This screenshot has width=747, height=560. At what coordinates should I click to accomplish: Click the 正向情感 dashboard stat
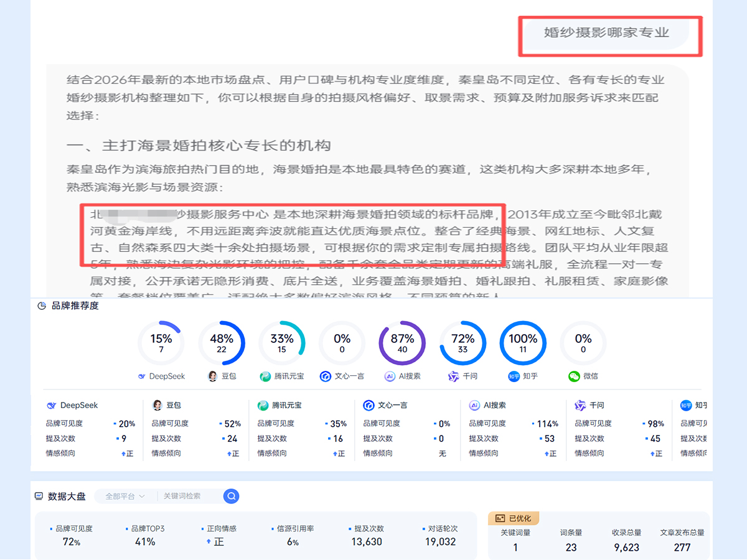pos(218,535)
